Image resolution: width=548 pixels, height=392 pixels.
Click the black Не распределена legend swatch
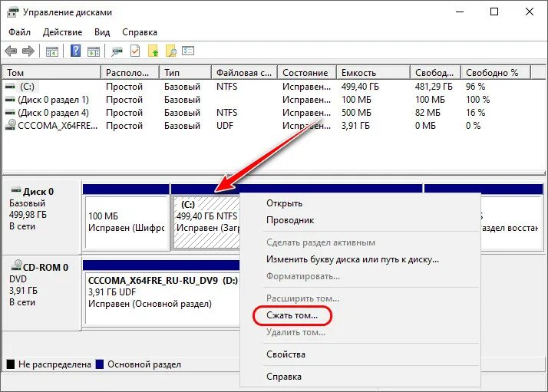tap(11, 364)
